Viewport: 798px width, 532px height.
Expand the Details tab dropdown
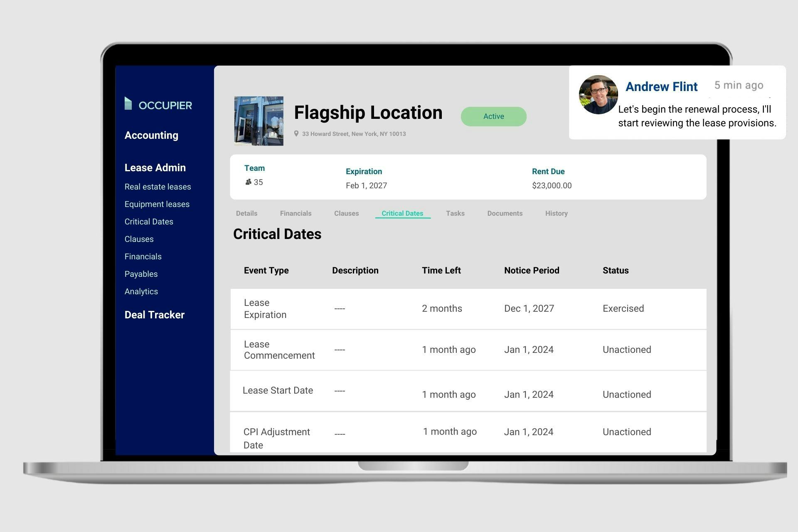pyautogui.click(x=245, y=212)
